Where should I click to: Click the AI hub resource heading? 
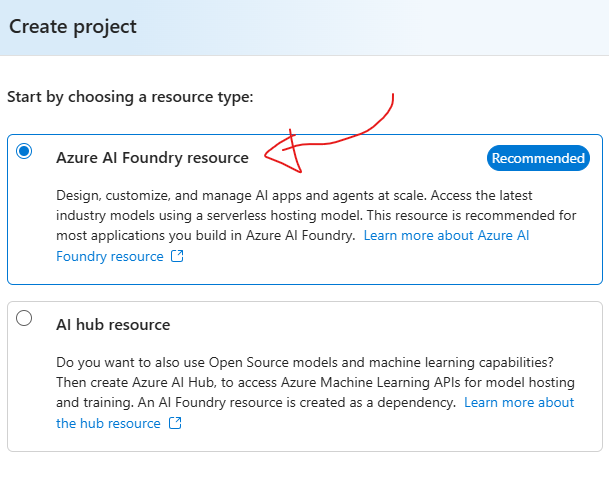click(x=113, y=325)
